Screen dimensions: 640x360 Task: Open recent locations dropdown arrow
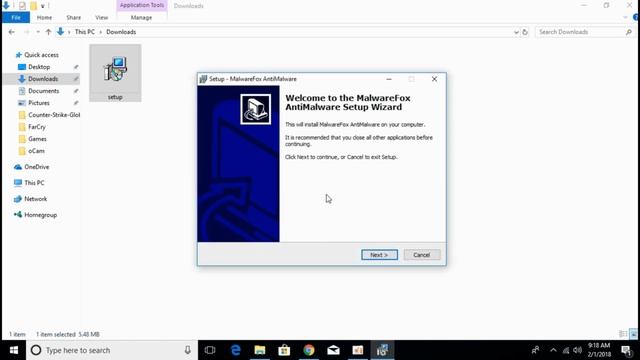pyautogui.click(x=38, y=32)
